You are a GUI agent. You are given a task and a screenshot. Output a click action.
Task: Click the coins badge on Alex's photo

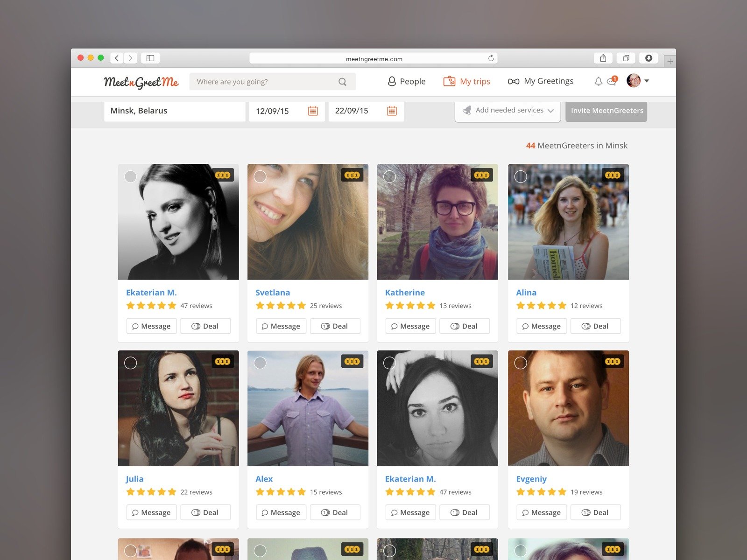352,361
